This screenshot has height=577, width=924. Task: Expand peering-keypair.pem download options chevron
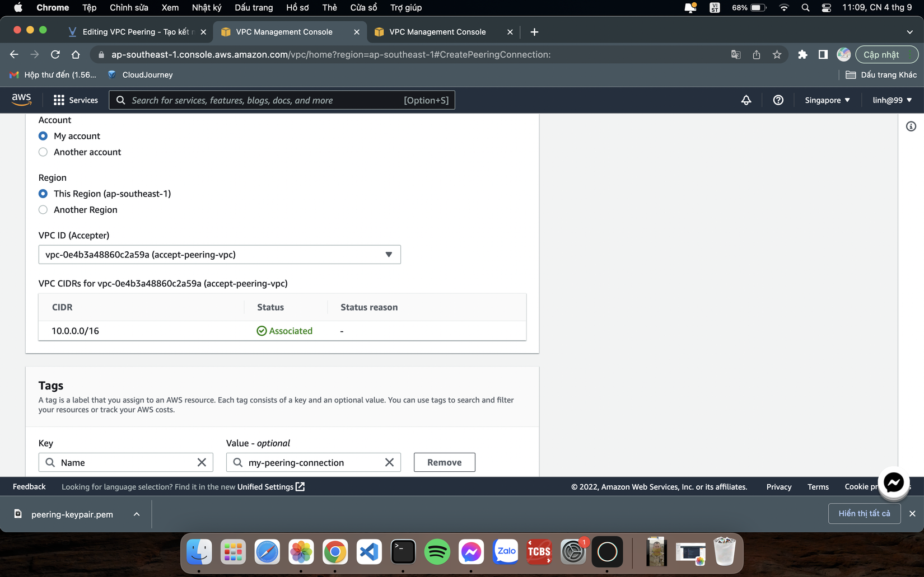point(137,514)
